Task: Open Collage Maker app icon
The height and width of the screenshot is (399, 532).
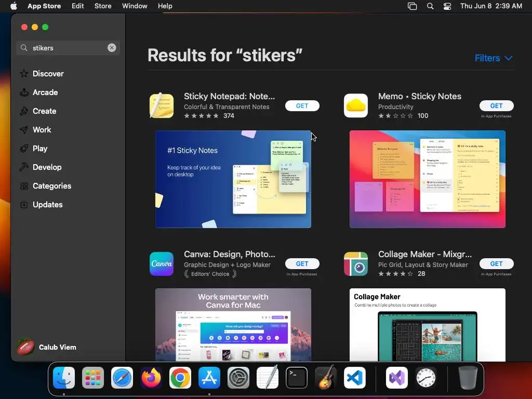Action: (x=355, y=263)
